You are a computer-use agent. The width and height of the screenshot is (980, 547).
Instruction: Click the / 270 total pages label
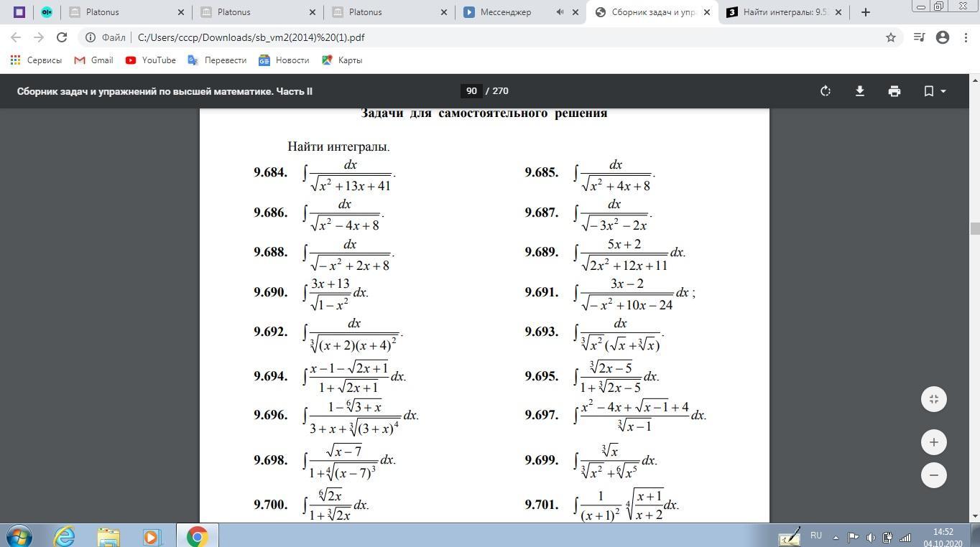[497, 91]
